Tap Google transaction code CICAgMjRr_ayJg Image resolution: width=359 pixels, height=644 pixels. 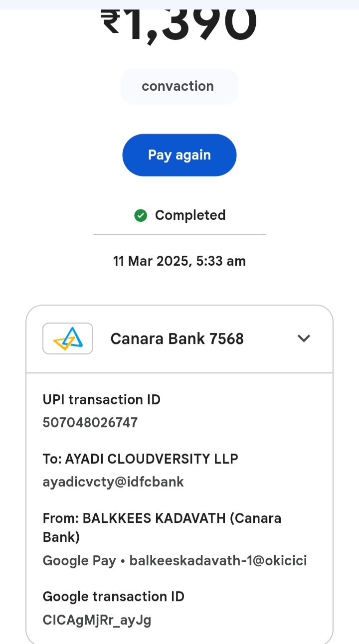97,620
